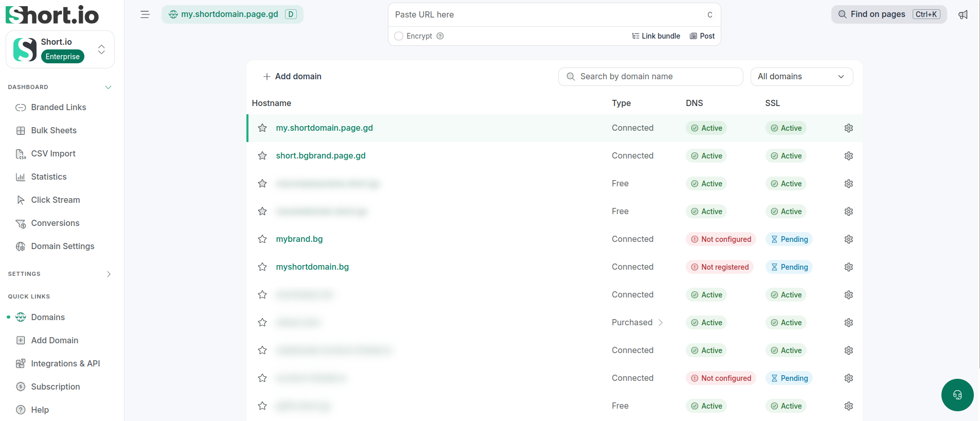Toggle favorite star for short.bgbrand.page.gd

pos(262,156)
